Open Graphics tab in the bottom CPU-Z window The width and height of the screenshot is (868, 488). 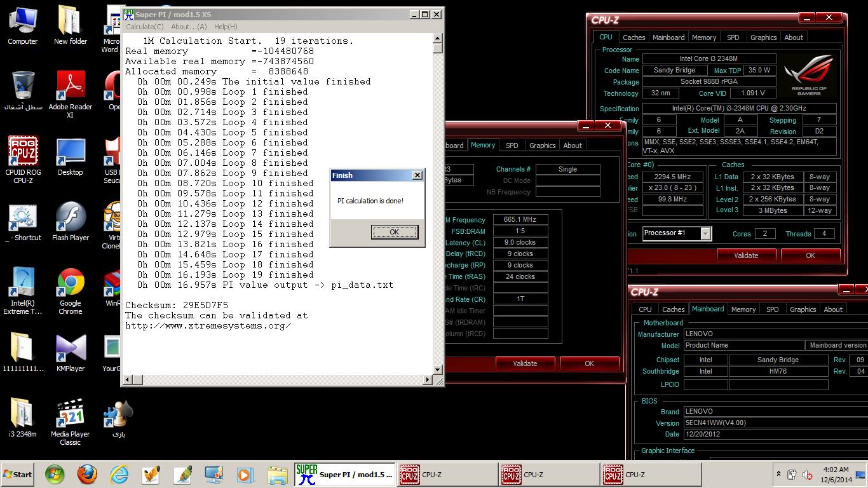coord(803,309)
